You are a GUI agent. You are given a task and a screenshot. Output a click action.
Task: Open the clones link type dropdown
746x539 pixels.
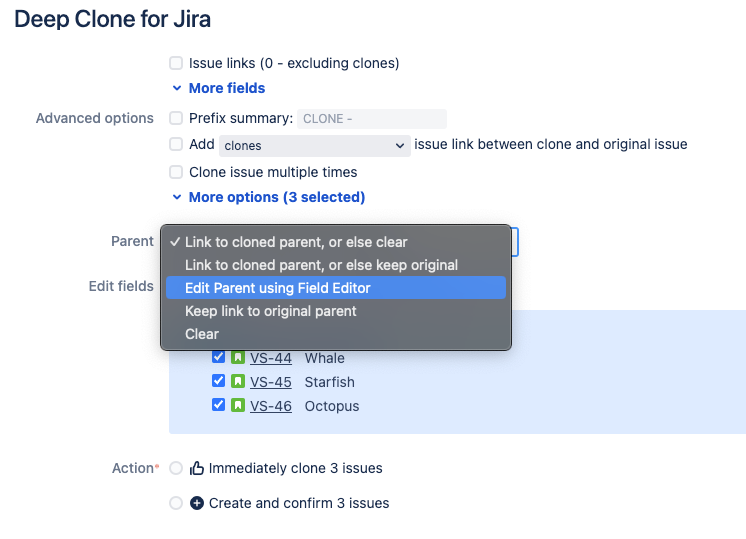(314, 146)
